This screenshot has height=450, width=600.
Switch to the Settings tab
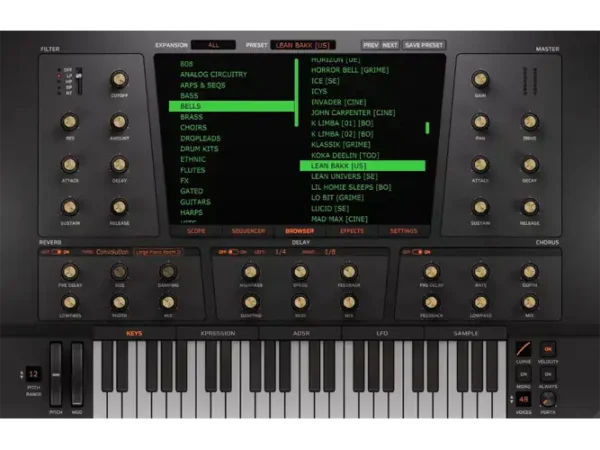tap(403, 231)
